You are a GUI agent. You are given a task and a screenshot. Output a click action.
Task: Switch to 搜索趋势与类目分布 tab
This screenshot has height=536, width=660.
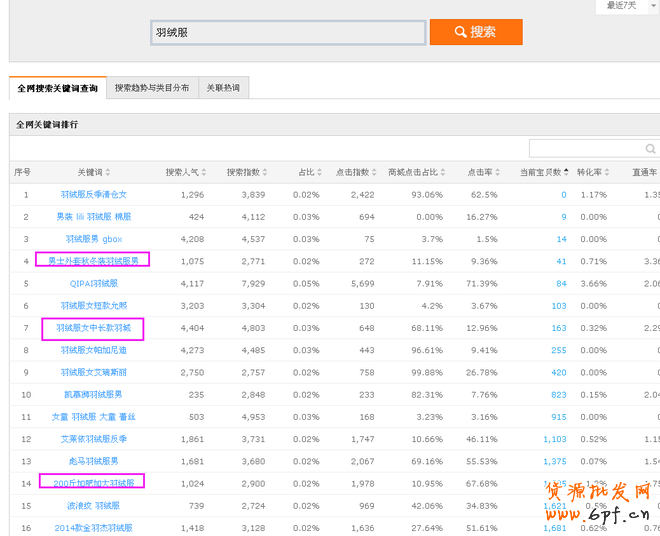152,88
